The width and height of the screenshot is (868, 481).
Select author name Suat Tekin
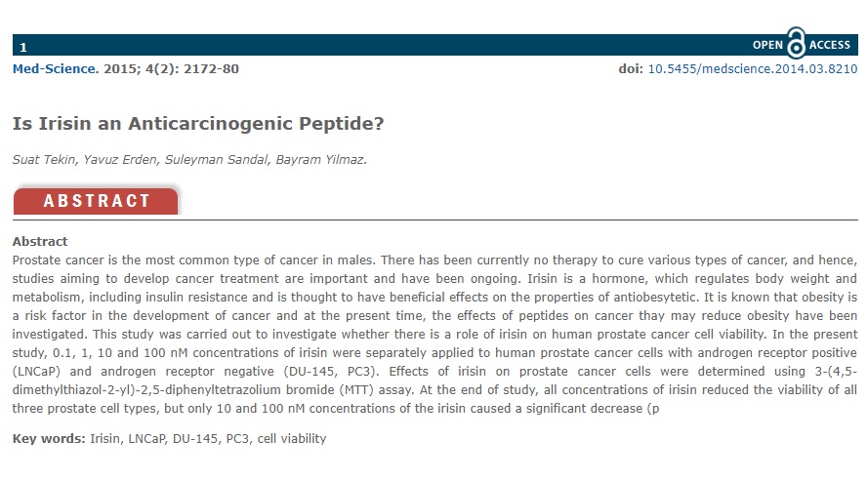tap(45, 160)
